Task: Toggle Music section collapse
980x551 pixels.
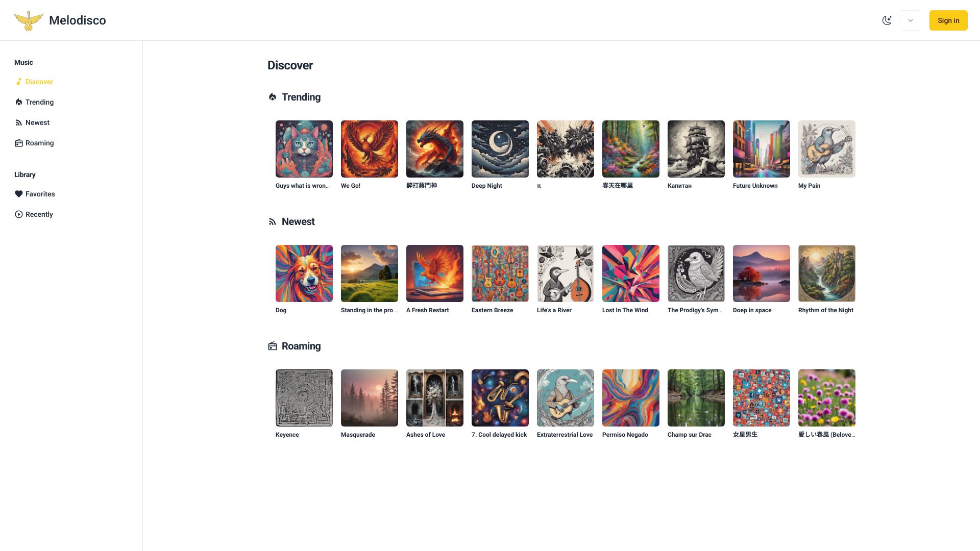Action: tap(23, 62)
